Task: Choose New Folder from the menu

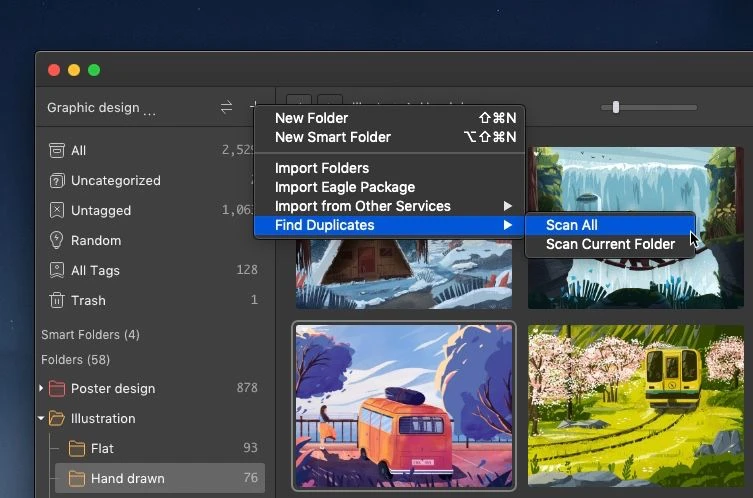Action: (311, 118)
